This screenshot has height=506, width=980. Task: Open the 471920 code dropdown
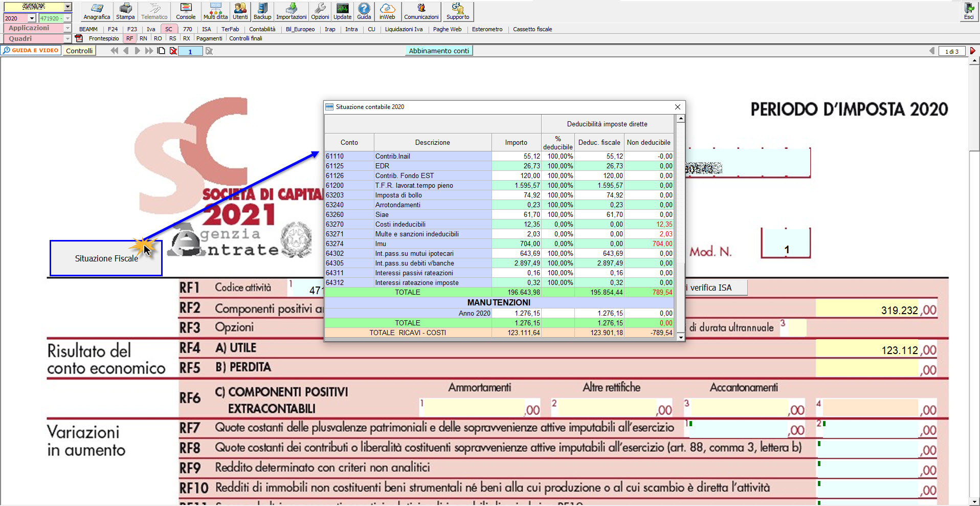(x=68, y=18)
